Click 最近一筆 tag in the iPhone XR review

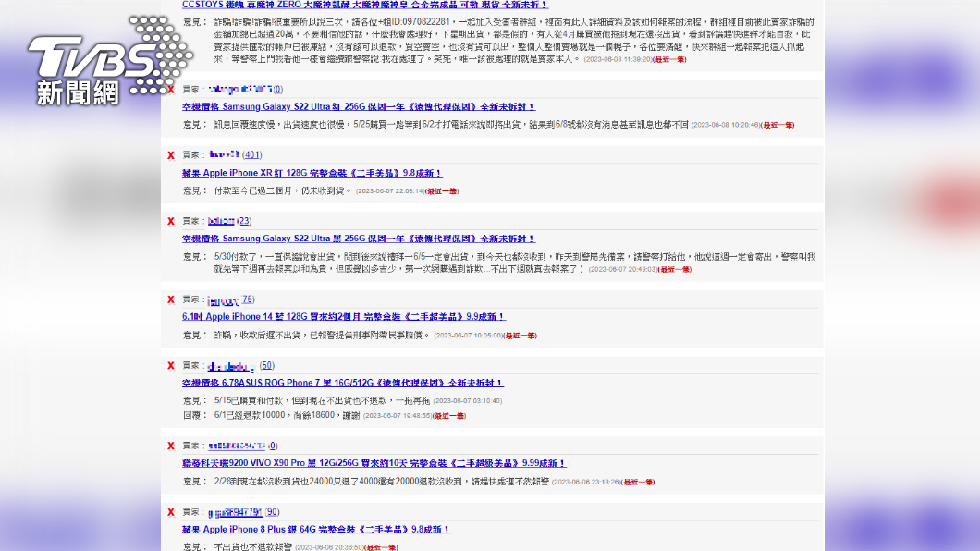(442, 191)
